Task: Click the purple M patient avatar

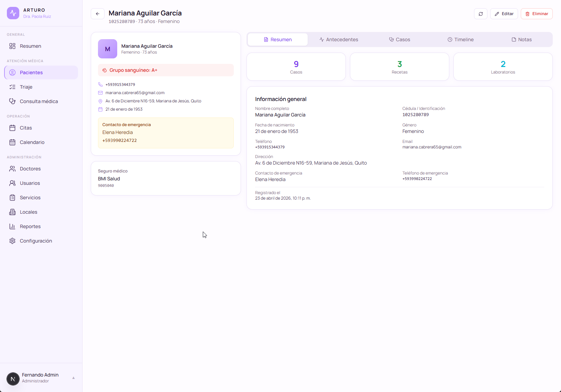Action: 108,49
